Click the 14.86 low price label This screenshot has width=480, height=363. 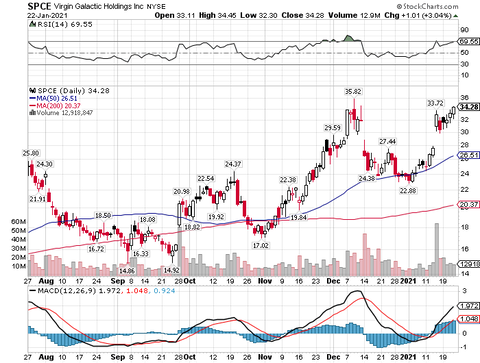click(x=127, y=271)
